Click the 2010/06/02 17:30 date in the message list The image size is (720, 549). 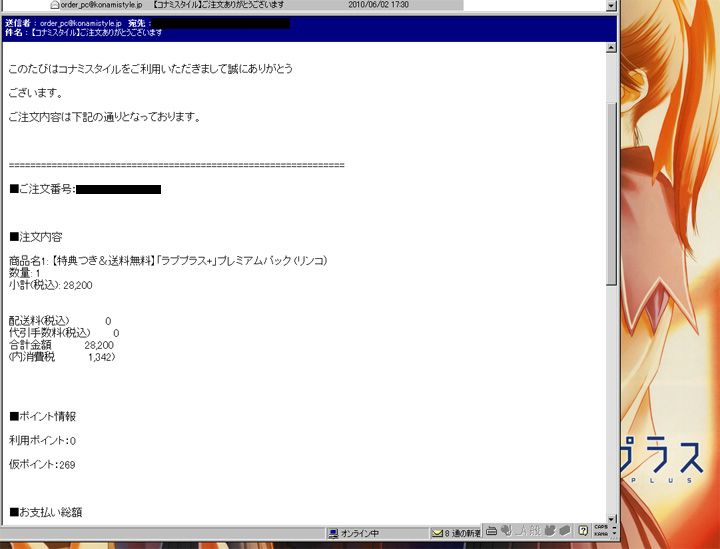378,5
